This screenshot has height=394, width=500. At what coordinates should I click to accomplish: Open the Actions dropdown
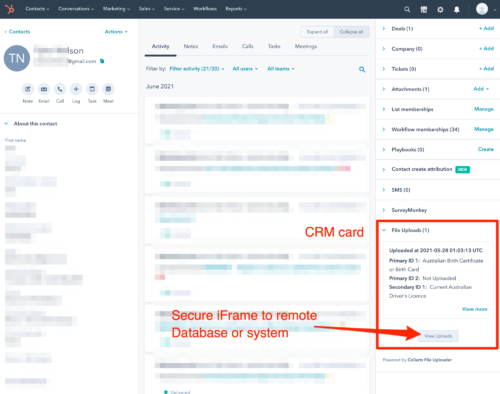(x=116, y=32)
